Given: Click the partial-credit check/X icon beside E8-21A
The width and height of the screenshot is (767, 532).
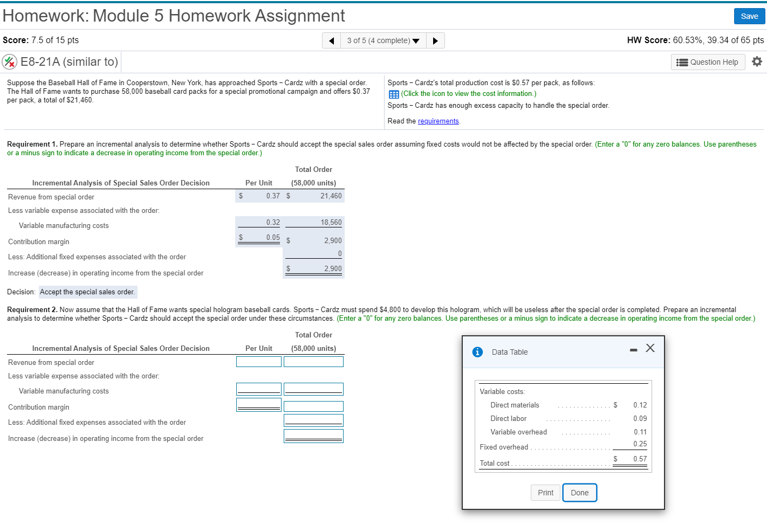Looking at the screenshot, I should click(10, 61).
